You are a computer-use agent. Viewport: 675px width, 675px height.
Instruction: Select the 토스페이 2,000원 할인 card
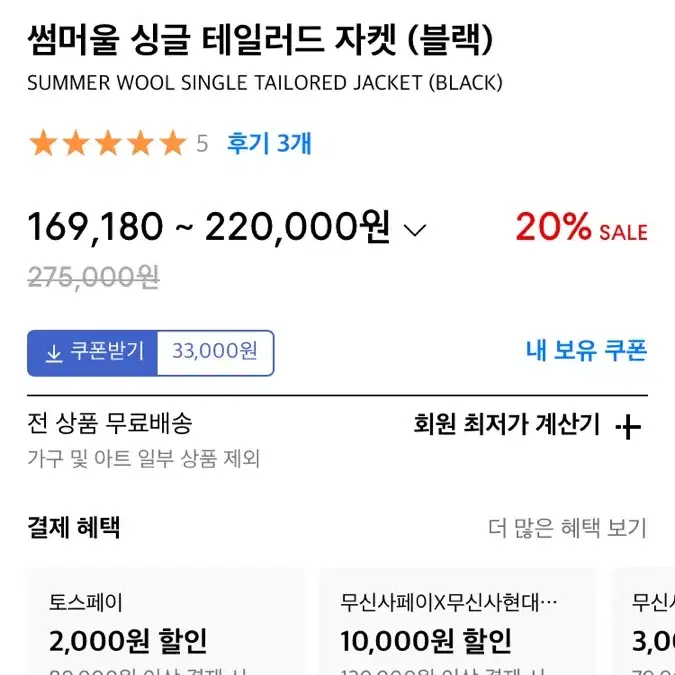point(165,622)
